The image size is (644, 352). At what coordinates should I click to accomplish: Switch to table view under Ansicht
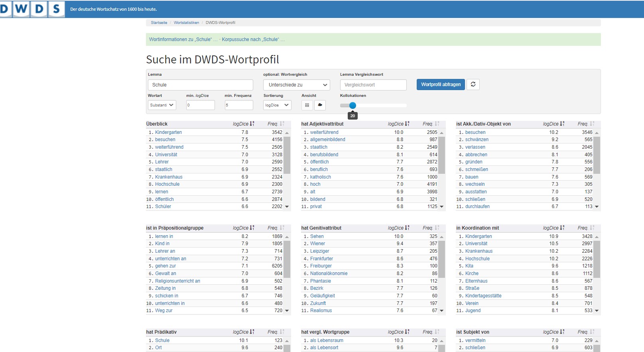tap(307, 105)
